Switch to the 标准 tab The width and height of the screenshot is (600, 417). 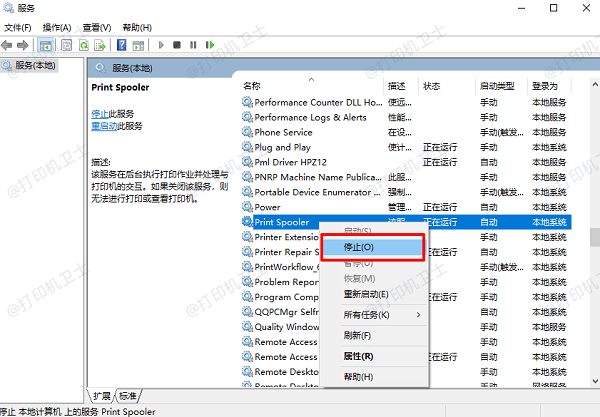coord(130,396)
